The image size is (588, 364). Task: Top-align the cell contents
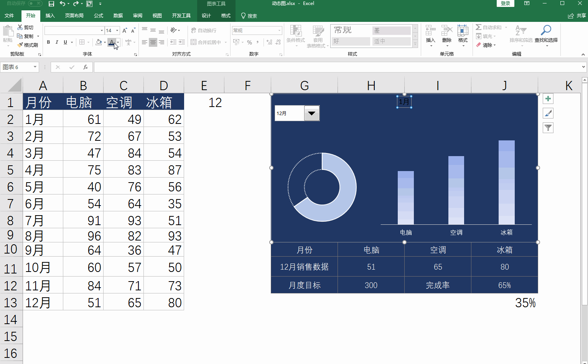pyautogui.click(x=144, y=30)
